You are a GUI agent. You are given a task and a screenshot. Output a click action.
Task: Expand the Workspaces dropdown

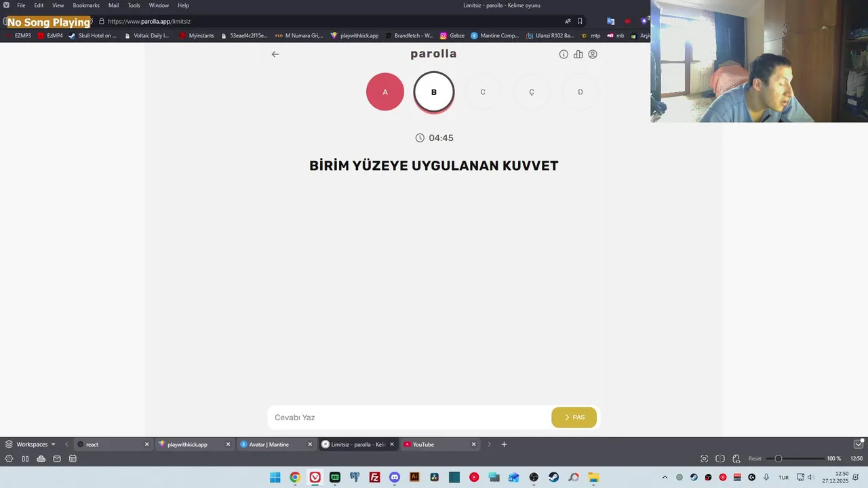31,445
